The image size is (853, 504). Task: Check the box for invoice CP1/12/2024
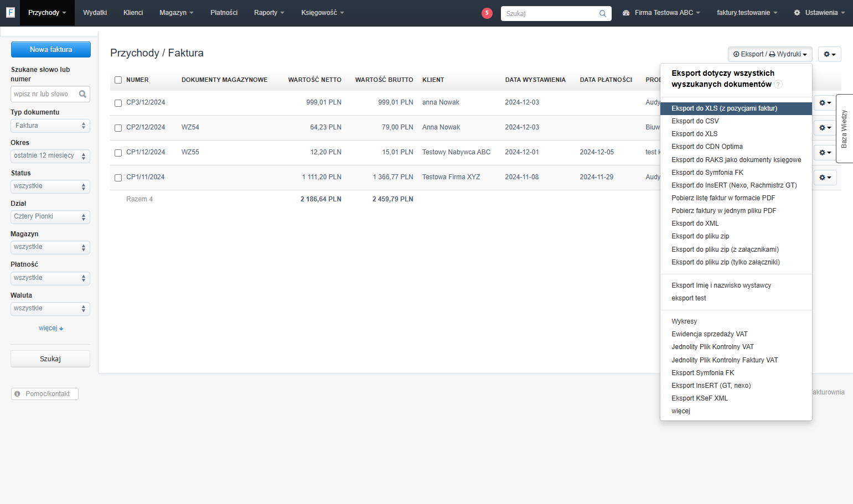click(118, 153)
